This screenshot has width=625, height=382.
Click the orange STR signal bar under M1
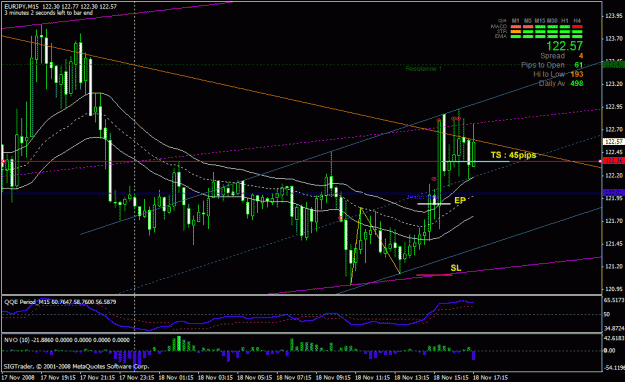[x=516, y=32]
